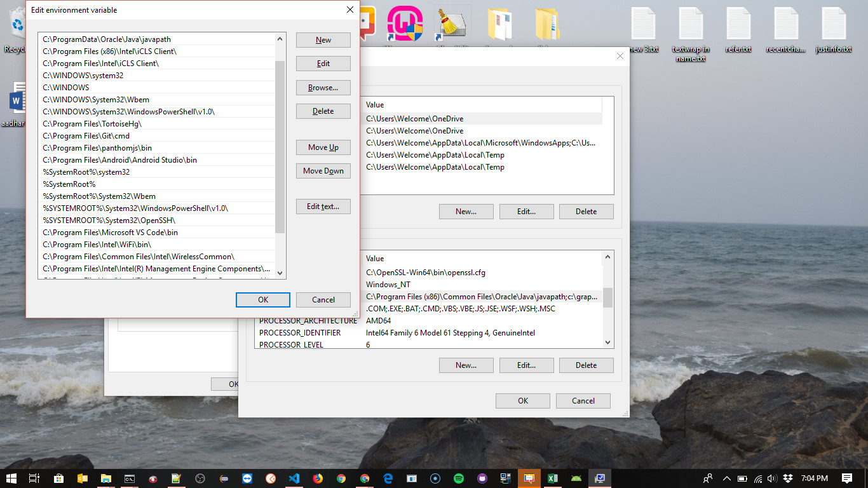Click New in Edit environment variable dialog
The image size is (868, 488).
[x=323, y=40]
